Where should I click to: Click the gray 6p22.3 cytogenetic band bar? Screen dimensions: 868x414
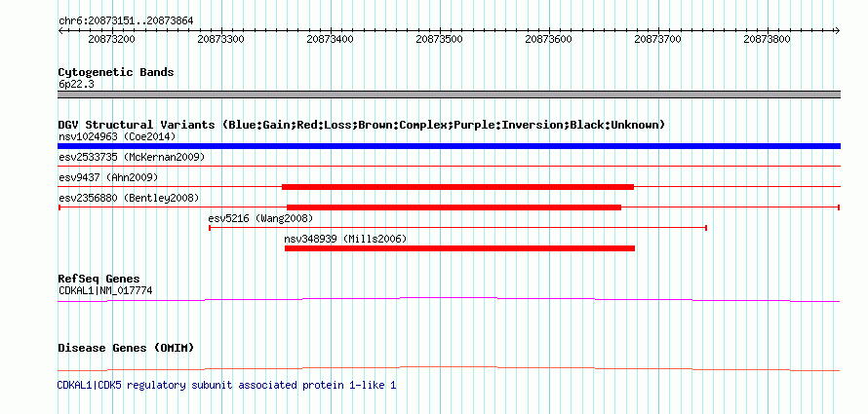point(449,94)
